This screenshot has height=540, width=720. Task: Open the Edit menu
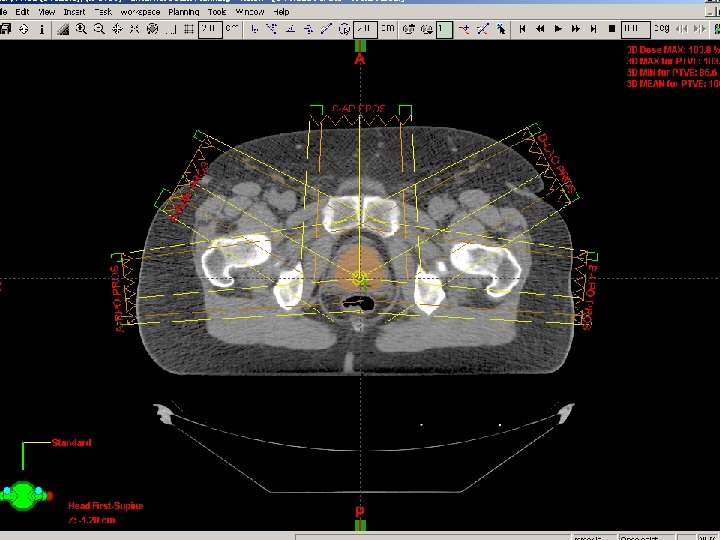[x=22, y=12]
